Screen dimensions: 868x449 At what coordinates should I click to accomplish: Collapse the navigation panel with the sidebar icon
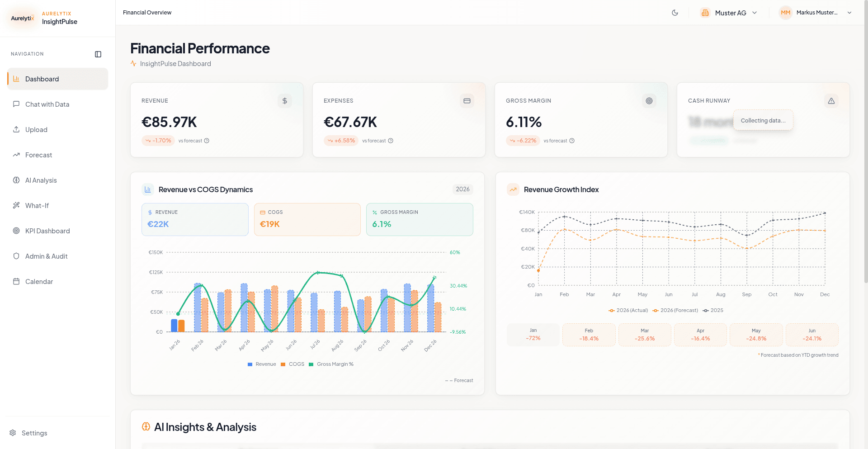coord(98,54)
